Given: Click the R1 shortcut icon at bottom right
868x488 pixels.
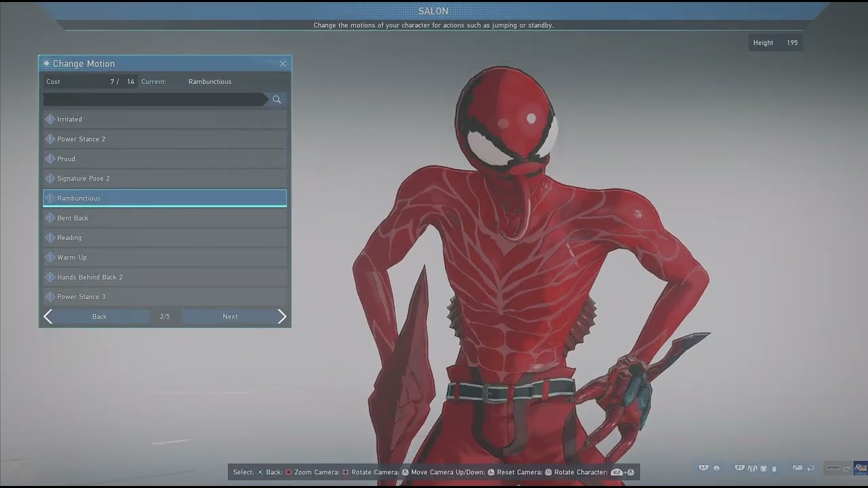Looking at the screenshot, I should pyautogui.click(x=740, y=468).
